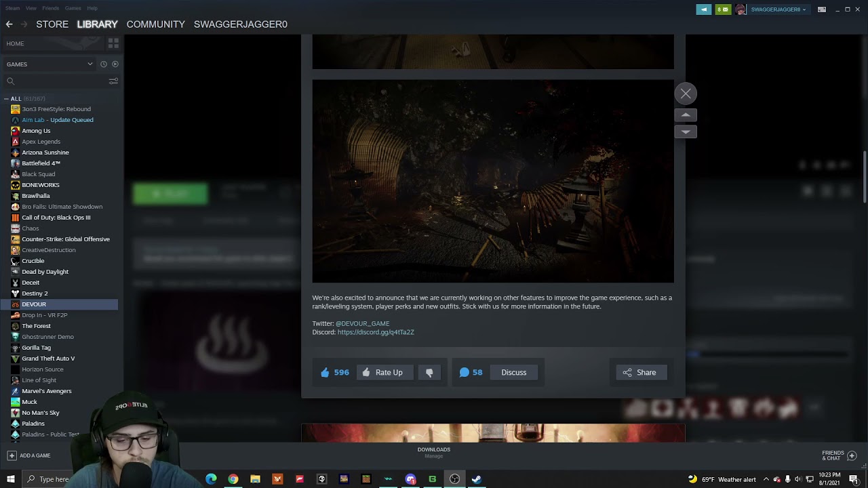Open the STORE tab
Image resolution: width=868 pixels, height=488 pixels.
tap(52, 24)
